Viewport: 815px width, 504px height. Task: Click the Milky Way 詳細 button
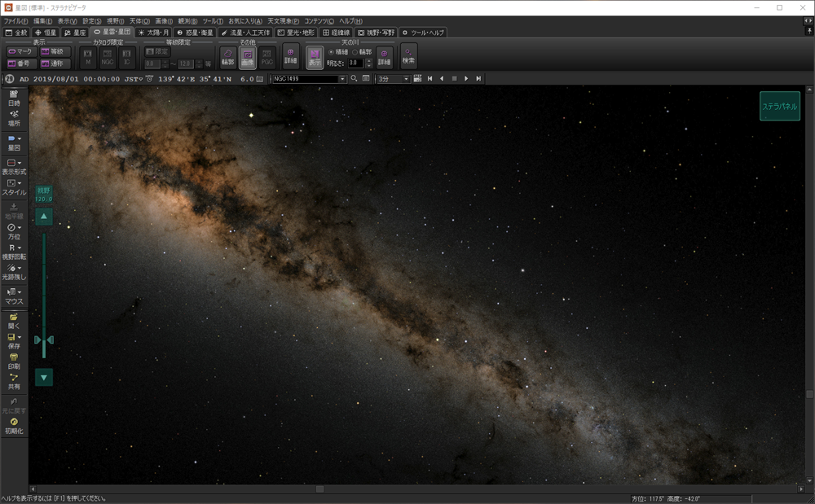click(384, 57)
